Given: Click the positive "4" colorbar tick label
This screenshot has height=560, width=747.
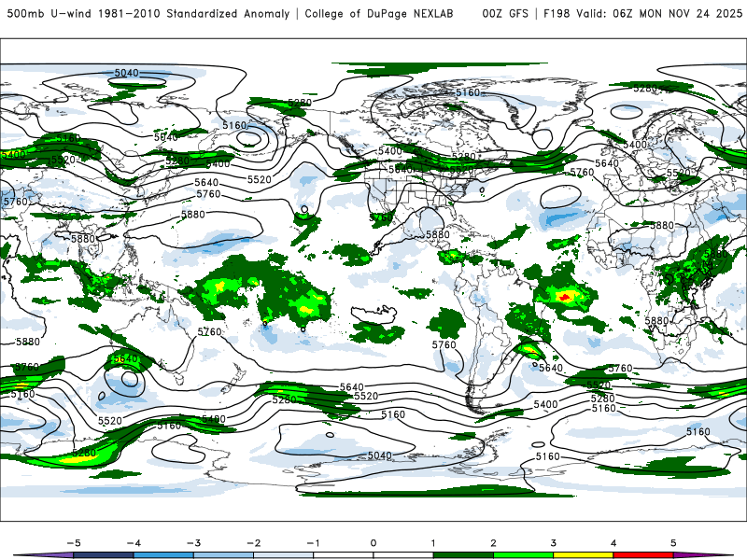Looking at the screenshot, I should (x=613, y=543).
